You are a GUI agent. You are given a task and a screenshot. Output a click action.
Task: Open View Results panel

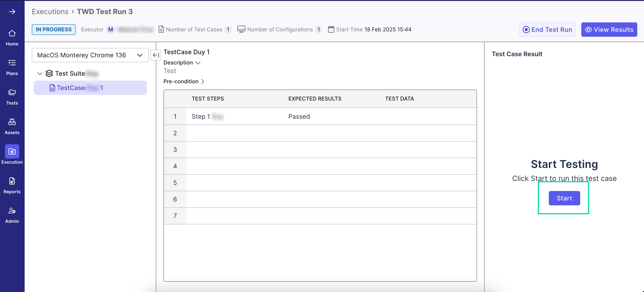pos(610,30)
